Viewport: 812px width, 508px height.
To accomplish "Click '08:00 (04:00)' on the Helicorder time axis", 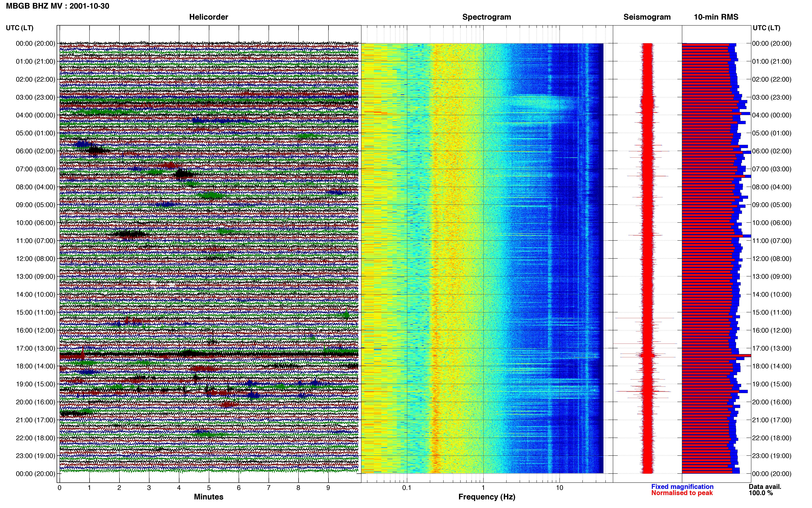I will [x=36, y=187].
